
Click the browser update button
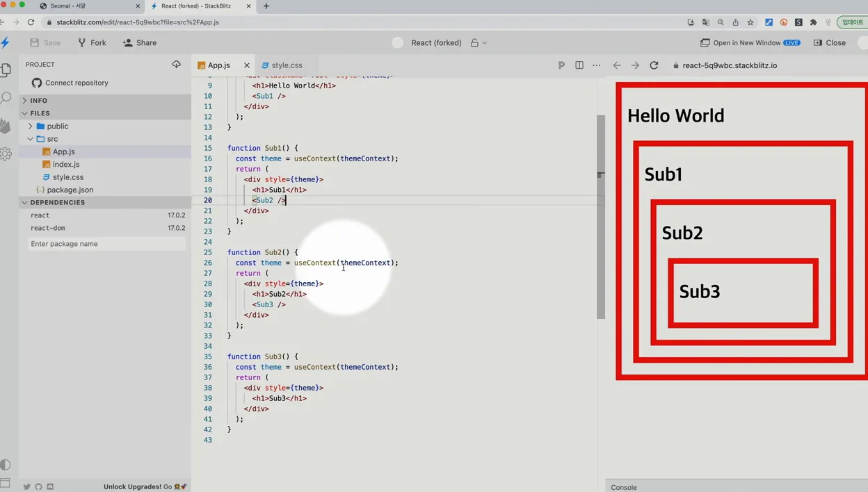pos(853,22)
